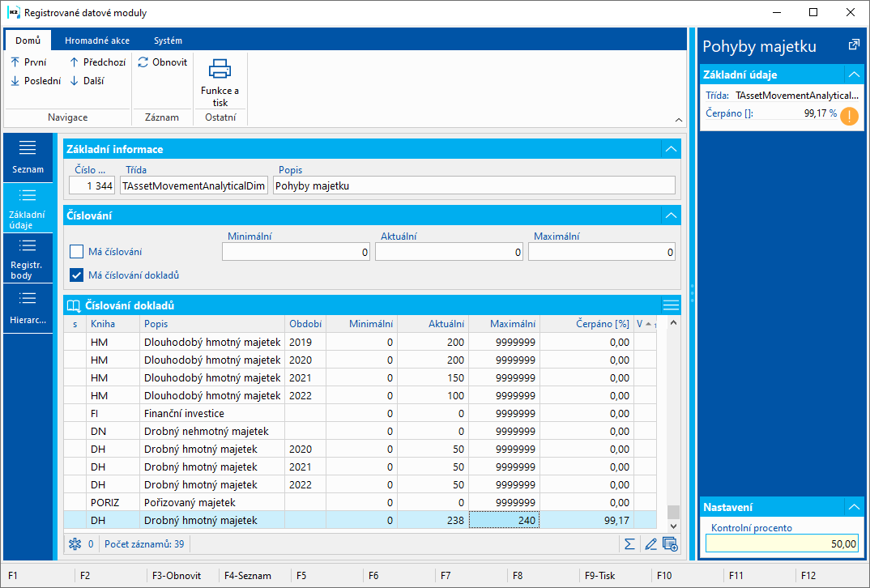This screenshot has width=870, height=588.
Task: Click the Obnovit refresh icon
Action: [143, 62]
